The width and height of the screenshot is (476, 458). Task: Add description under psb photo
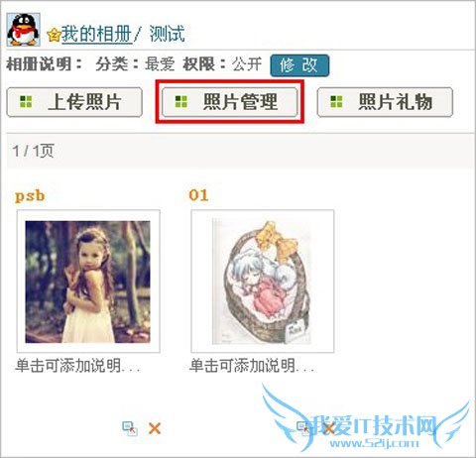tap(77, 366)
